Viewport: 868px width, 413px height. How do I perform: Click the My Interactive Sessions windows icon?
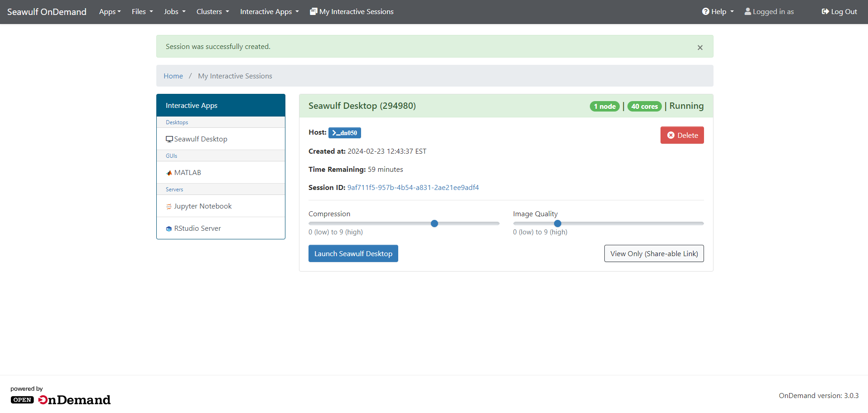pyautogui.click(x=313, y=11)
